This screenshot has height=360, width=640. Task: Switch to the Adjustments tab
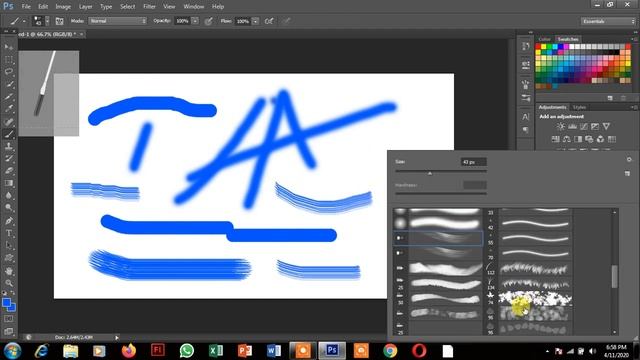click(552, 107)
